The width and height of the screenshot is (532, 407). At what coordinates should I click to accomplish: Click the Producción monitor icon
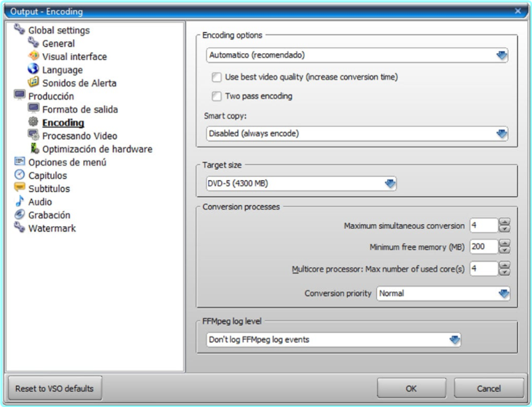coord(19,95)
